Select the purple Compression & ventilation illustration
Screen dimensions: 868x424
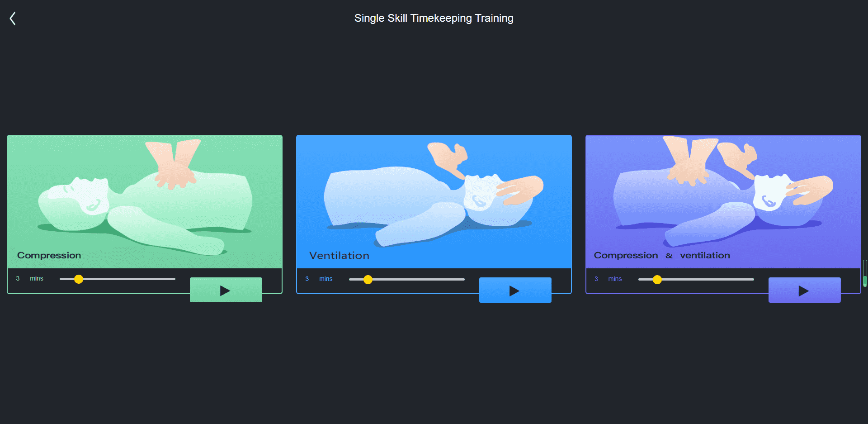pos(723,199)
